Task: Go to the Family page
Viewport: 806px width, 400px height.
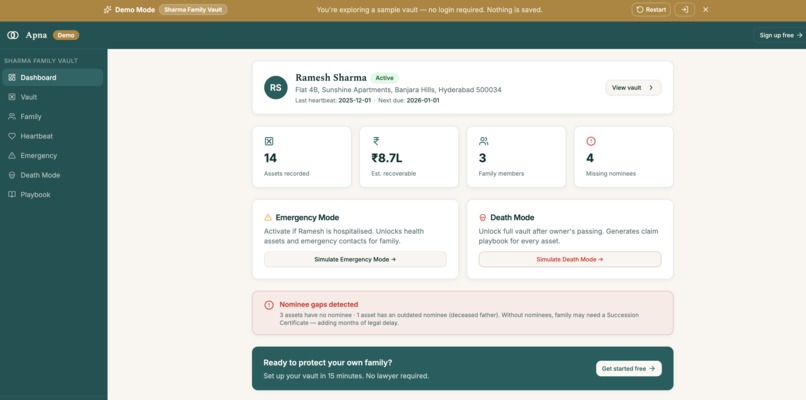Action: (x=52, y=117)
